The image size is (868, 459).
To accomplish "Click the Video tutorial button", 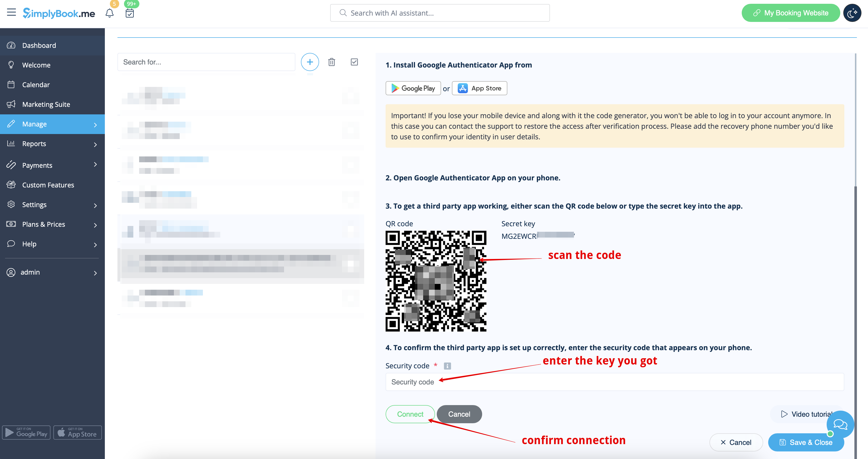I will pyautogui.click(x=807, y=414).
